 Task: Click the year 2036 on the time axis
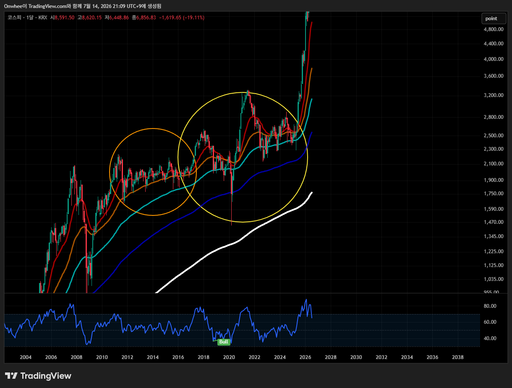[x=432, y=357]
